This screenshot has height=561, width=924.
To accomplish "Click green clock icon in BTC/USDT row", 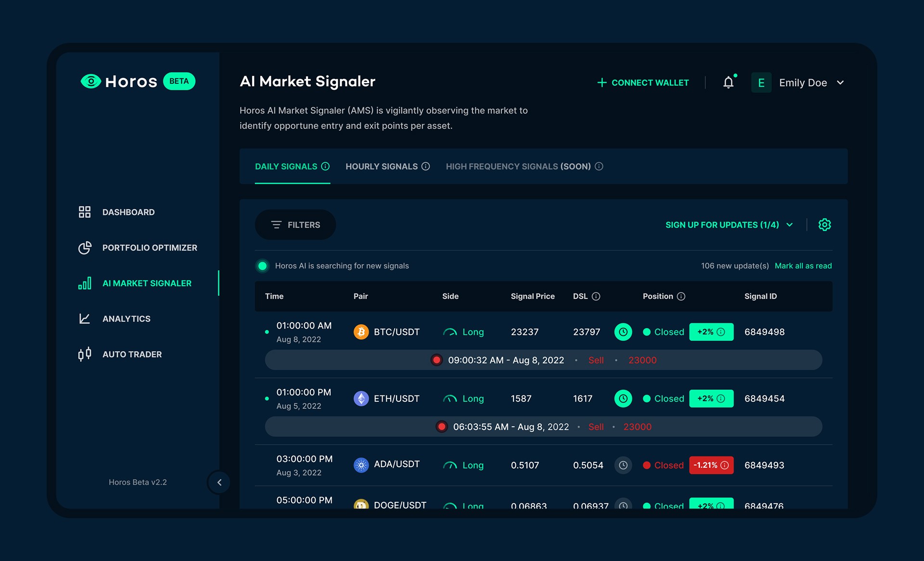I will tap(623, 332).
